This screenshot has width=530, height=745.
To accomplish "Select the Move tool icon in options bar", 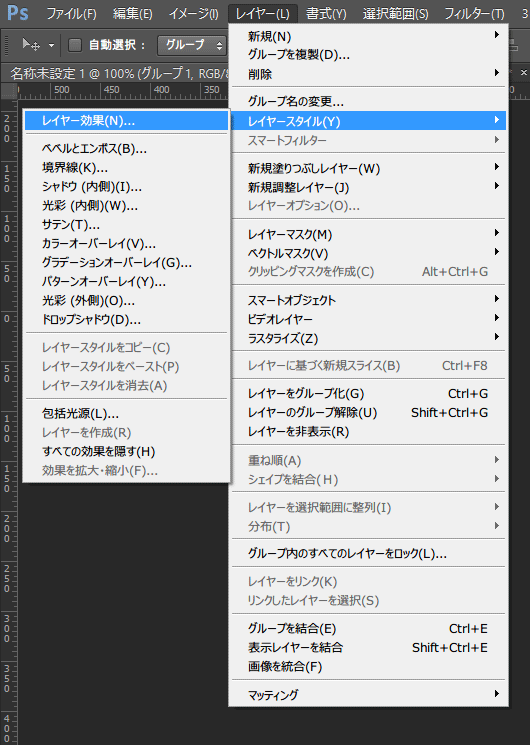I will (x=31, y=45).
